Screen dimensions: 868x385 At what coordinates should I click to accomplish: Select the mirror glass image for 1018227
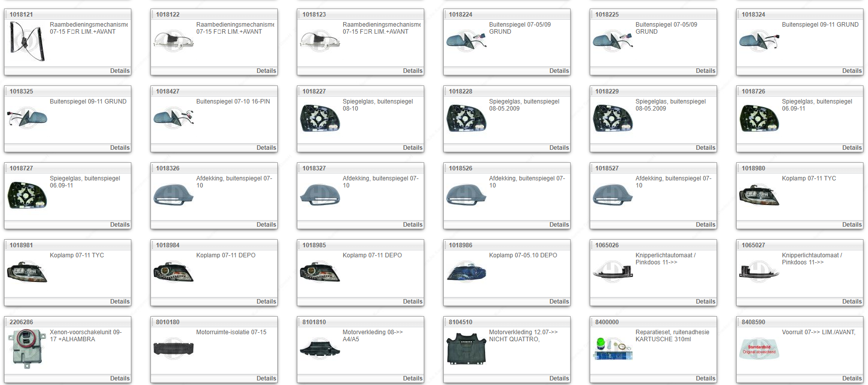tap(320, 118)
